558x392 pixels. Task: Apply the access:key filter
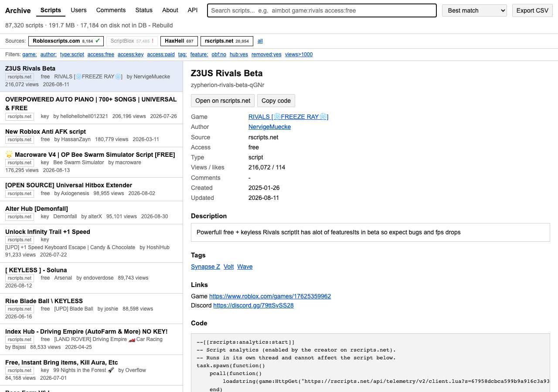(x=130, y=54)
